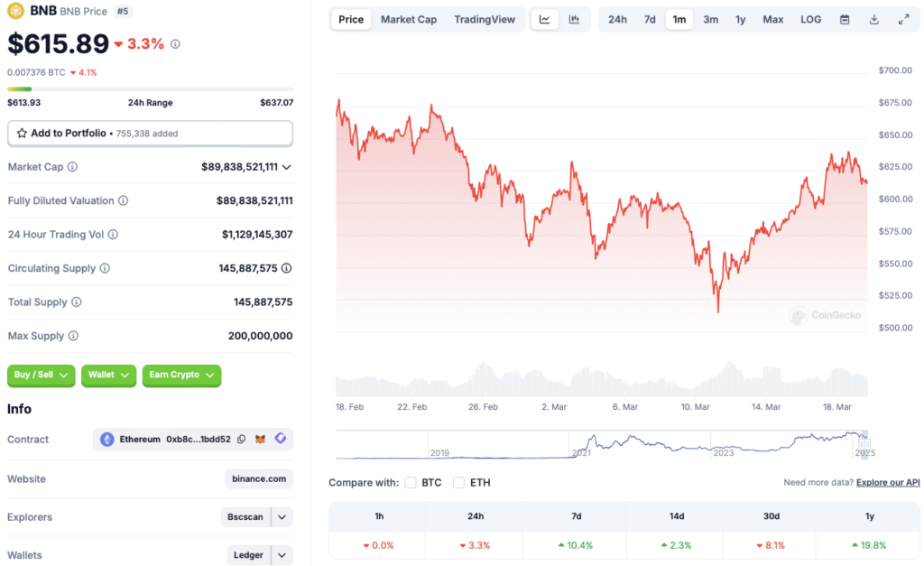Click the Buy / Sell button
The width and height of the screenshot is (924, 566).
41,376
